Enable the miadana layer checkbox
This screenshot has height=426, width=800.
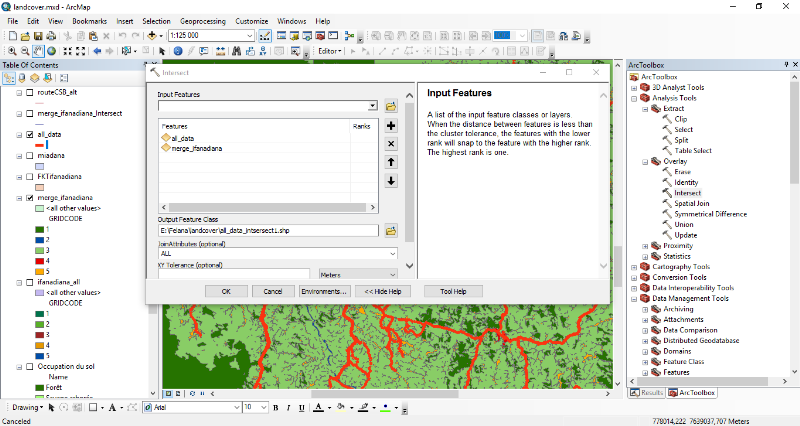(x=29, y=155)
